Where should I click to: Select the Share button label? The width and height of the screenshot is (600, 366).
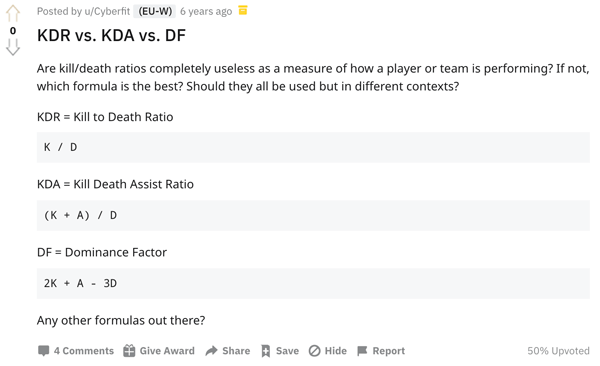coord(236,351)
